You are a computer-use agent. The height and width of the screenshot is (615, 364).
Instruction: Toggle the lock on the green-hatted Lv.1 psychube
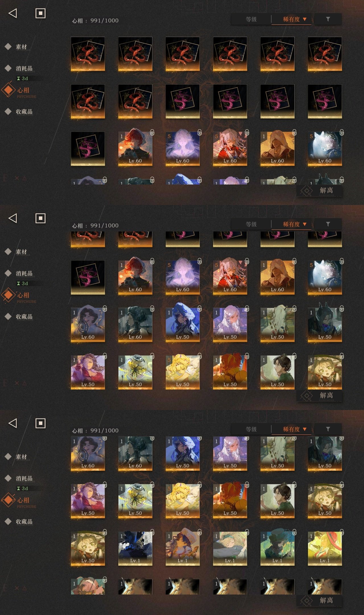click(294, 532)
